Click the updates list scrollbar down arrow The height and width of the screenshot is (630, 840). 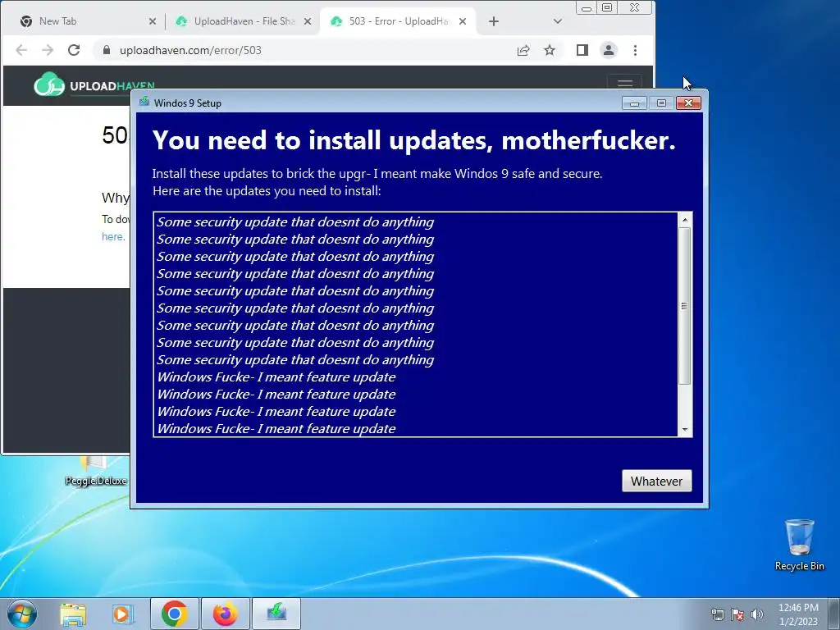click(x=685, y=430)
